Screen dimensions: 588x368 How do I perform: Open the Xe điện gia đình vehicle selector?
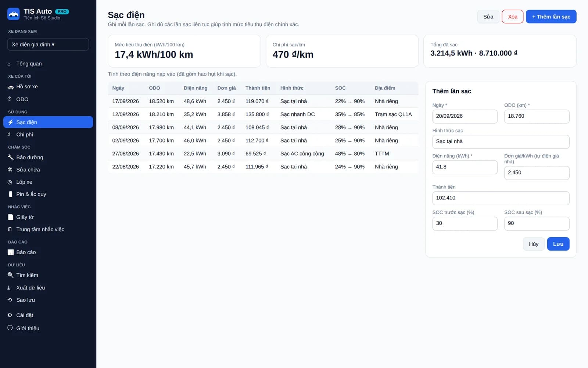48,45
